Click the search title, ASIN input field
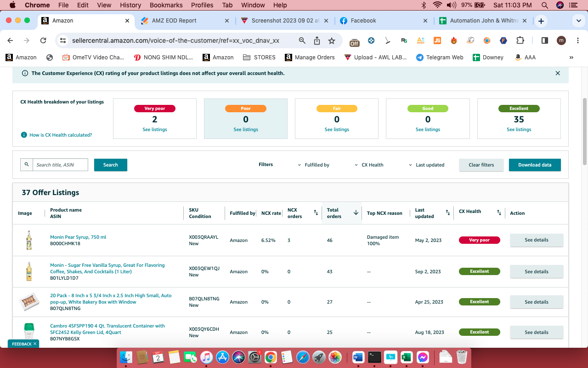Screen dimensions: 588x368 (x=60, y=165)
